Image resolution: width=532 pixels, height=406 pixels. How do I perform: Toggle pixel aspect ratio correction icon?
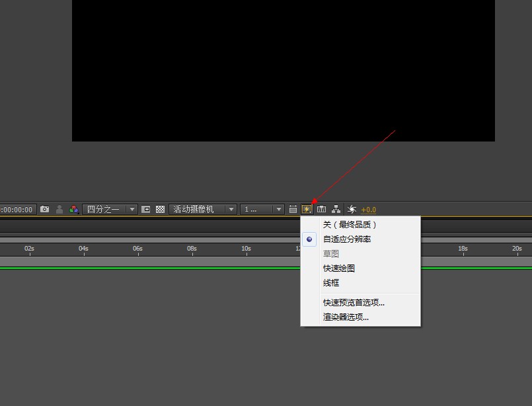pyautogui.click(x=293, y=209)
